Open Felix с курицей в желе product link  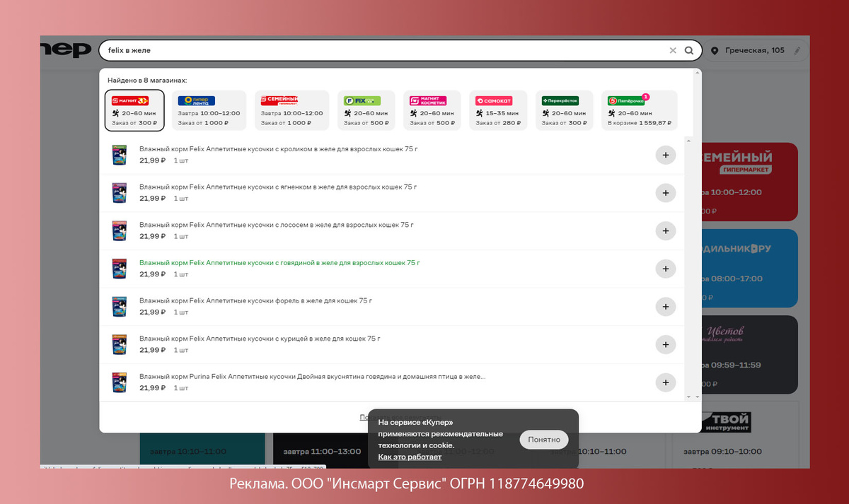[260, 339]
